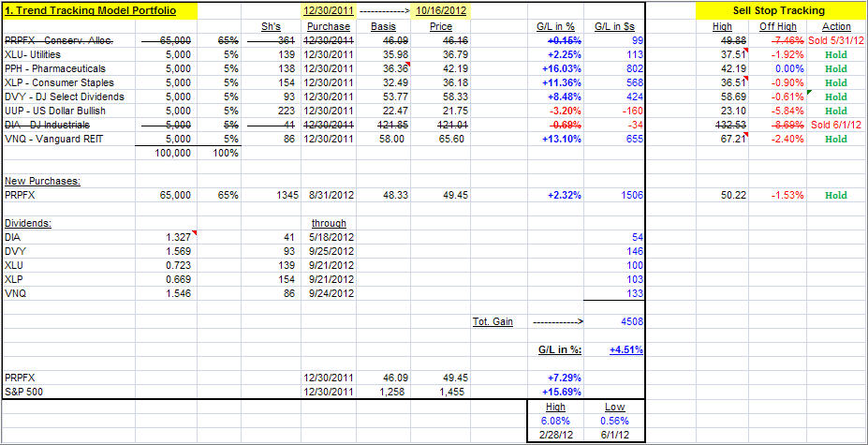
Task: Click the VNQ gain value +13.10%
Action: pos(561,139)
